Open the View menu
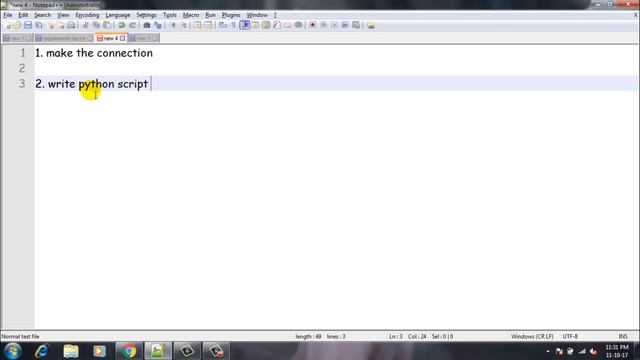 click(63, 15)
